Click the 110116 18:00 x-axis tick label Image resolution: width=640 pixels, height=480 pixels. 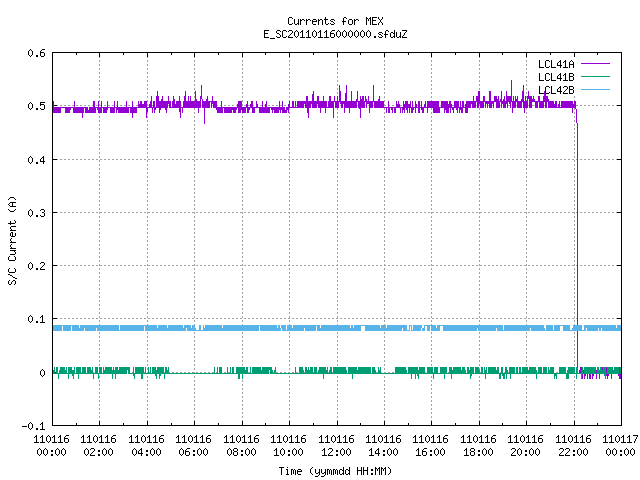478,446
